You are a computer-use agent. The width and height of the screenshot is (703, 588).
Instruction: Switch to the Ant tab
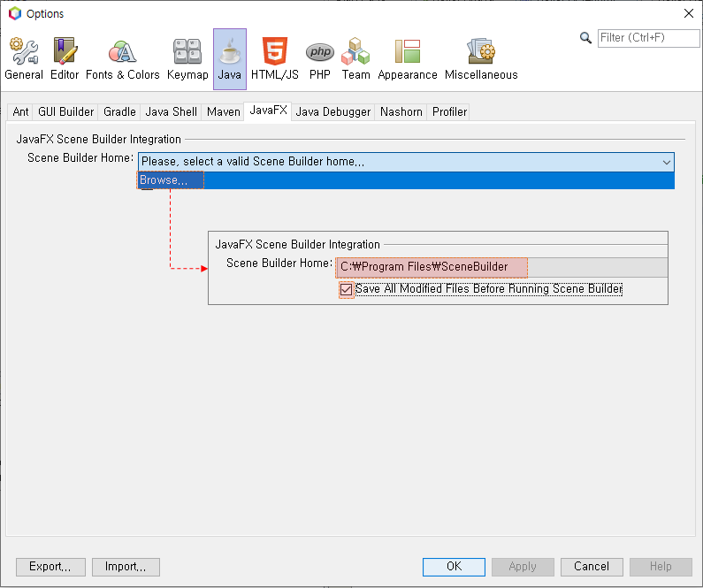20,111
